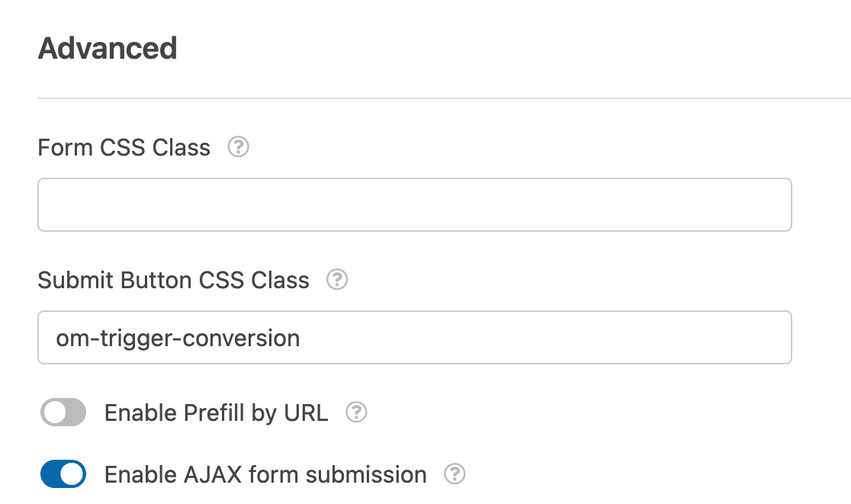This screenshot has width=851, height=504.
Task: Select the "Enable AJAX form submission" label
Action: (265, 475)
